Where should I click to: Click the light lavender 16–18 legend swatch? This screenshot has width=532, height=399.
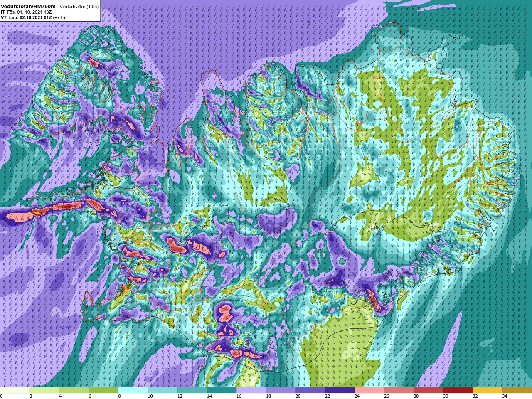[x=251, y=390]
